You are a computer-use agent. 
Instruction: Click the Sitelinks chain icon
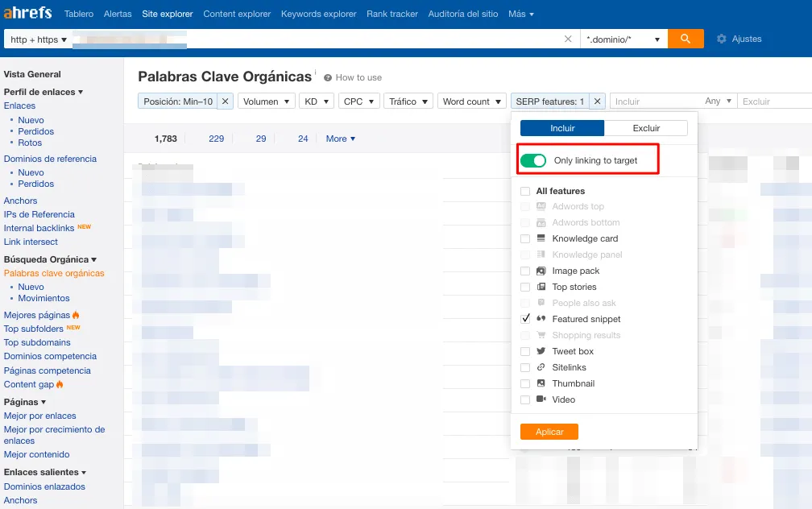541,367
